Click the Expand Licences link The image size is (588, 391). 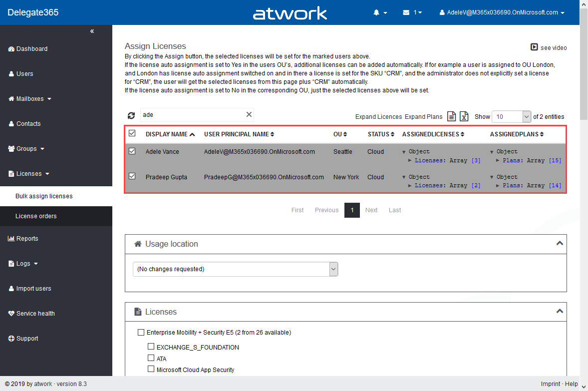[x=378, y=117]
